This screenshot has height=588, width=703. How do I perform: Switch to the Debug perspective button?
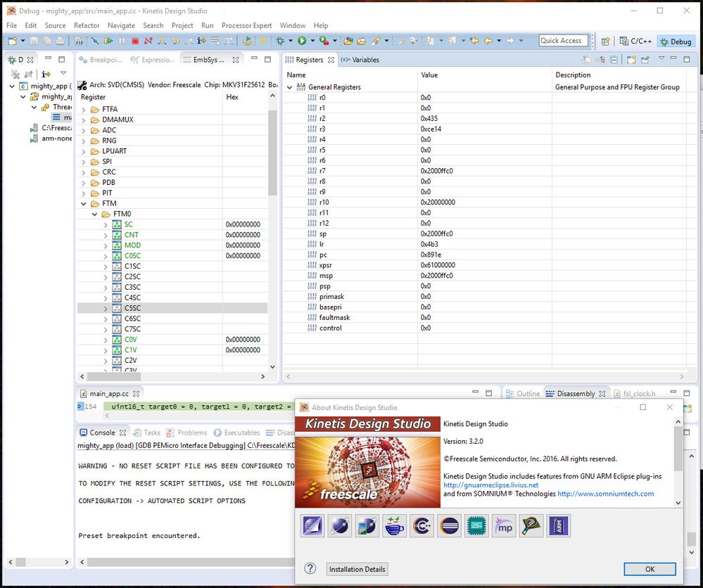point(676,41)
